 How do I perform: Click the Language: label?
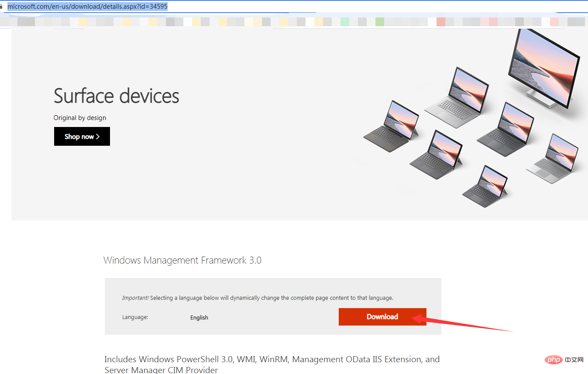click(135, 317)
